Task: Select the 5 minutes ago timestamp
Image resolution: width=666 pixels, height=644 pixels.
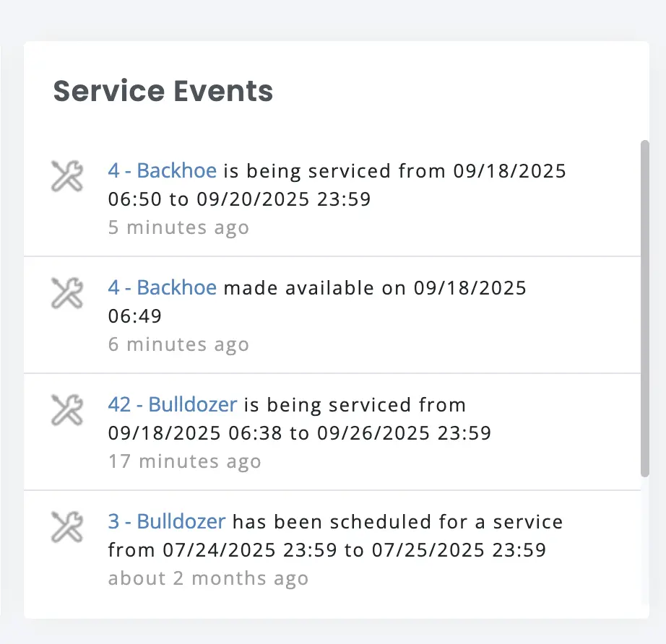Action: click(178, 227)
